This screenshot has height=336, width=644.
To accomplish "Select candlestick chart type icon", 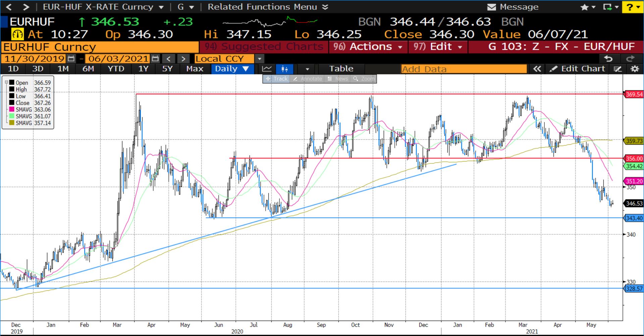I will click(x=284, y=69).
